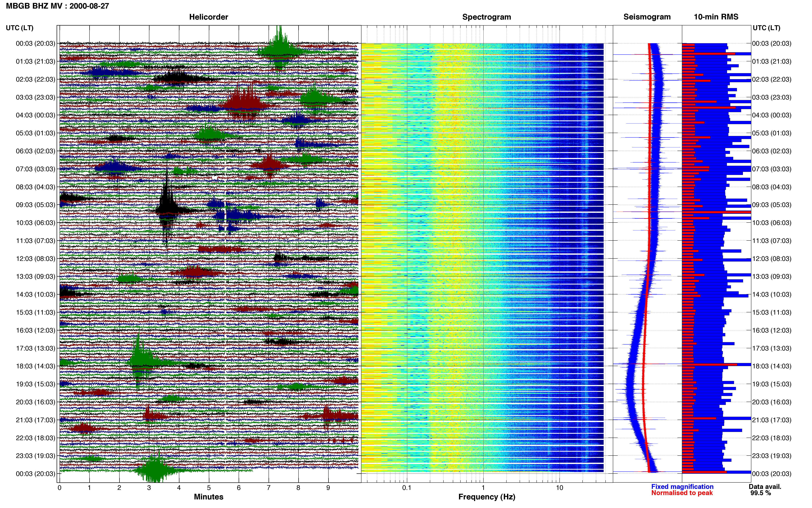This screenshot has width=812, height=508.
Task: Click right-side time label '21:03 (17:03)'
Action: (772, 420)
